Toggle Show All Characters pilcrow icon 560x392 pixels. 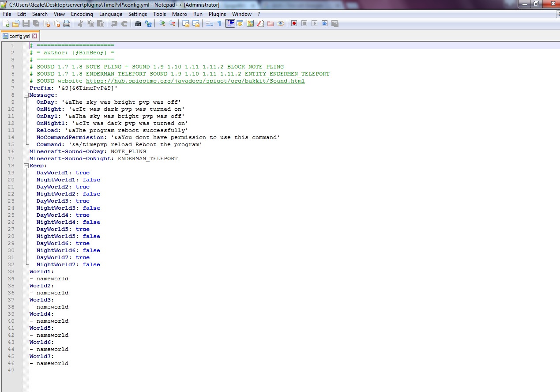219,23
